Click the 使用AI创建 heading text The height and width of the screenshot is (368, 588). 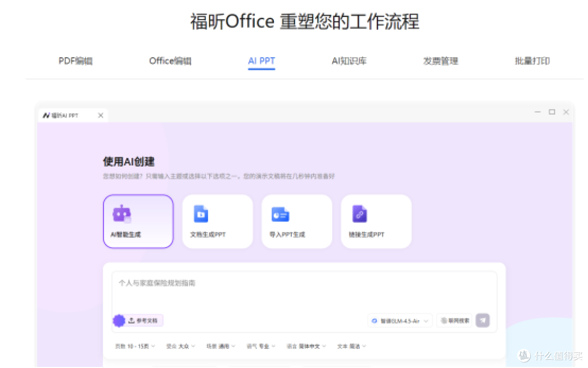(128, 162)
